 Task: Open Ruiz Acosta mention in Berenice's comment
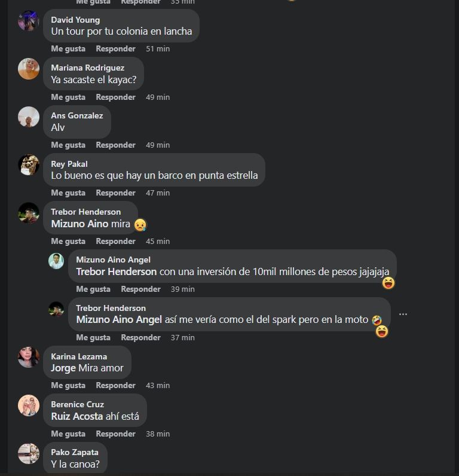tap(77, 416)
